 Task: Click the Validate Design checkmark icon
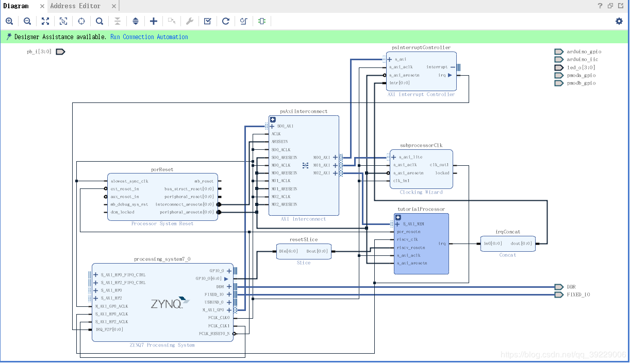point(208,21)
